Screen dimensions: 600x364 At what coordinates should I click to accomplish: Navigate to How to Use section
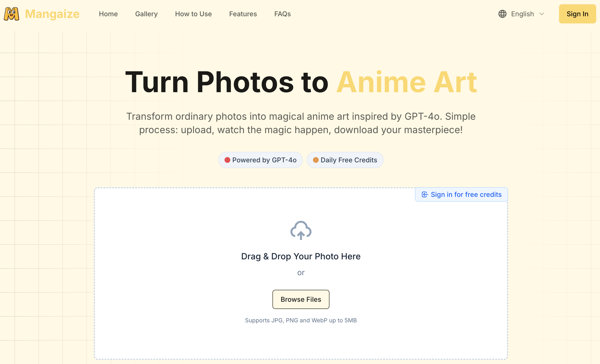coord(193,14)
